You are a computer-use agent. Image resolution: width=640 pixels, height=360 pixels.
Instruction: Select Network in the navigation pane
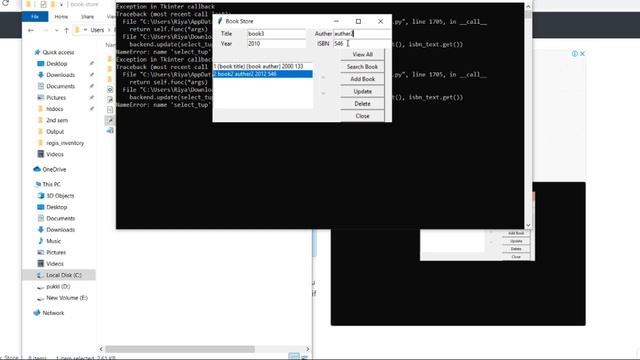tap(53, 313)
